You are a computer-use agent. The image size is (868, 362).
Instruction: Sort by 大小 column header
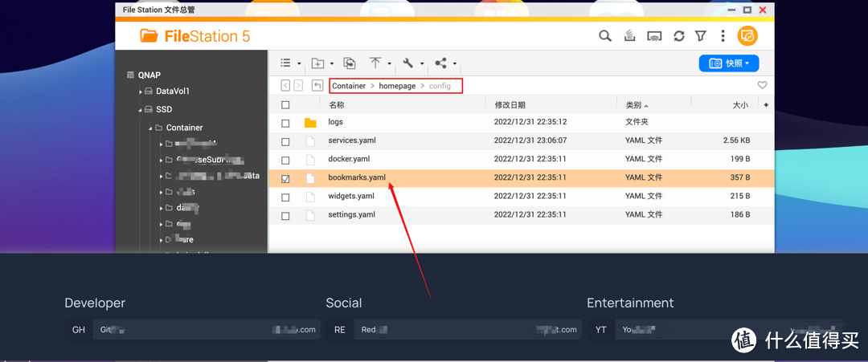pos(739,105)
